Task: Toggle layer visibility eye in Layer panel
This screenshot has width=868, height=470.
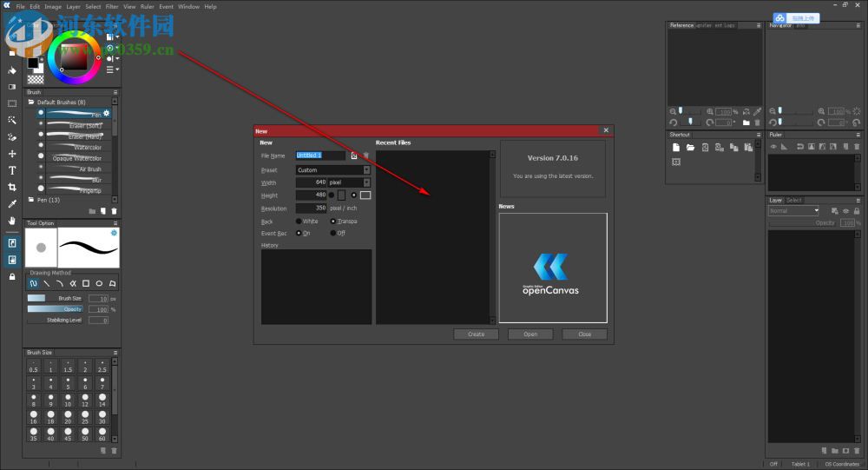Action: coord(845,211)
